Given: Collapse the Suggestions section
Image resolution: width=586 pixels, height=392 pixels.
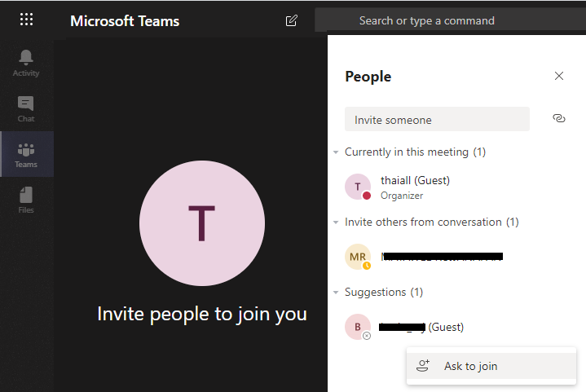Looking at the screenshot, I should [x=336, y=293].
